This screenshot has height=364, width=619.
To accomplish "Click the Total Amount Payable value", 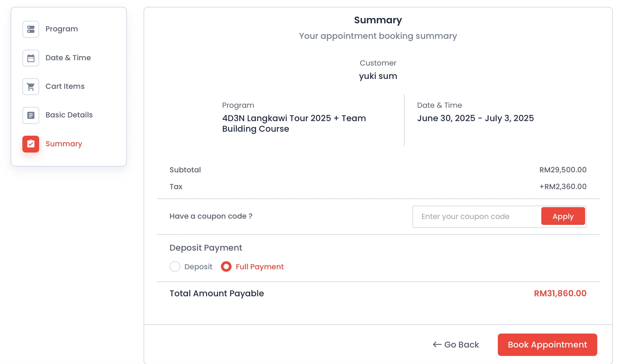I will [560, 293].
